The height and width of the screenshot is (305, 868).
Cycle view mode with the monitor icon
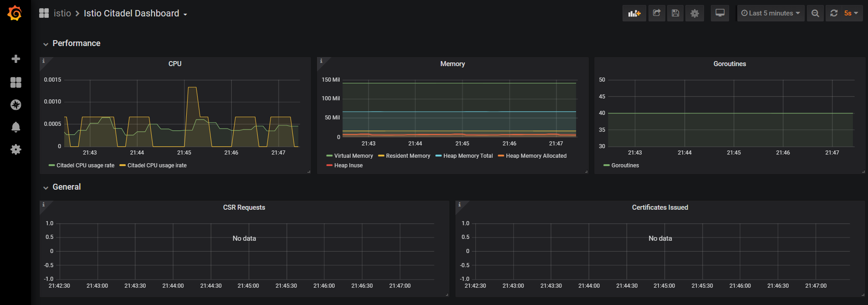pyautogui.click(x=720, y=13)
